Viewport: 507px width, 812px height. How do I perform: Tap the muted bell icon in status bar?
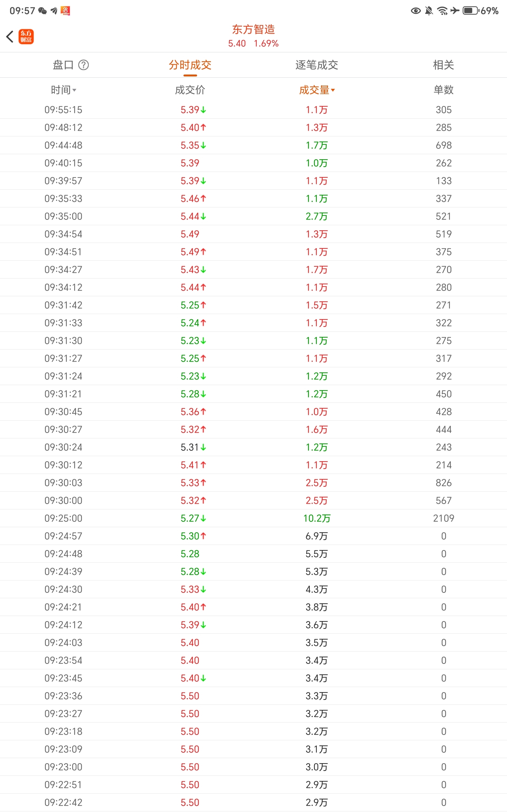click(429, 11)
